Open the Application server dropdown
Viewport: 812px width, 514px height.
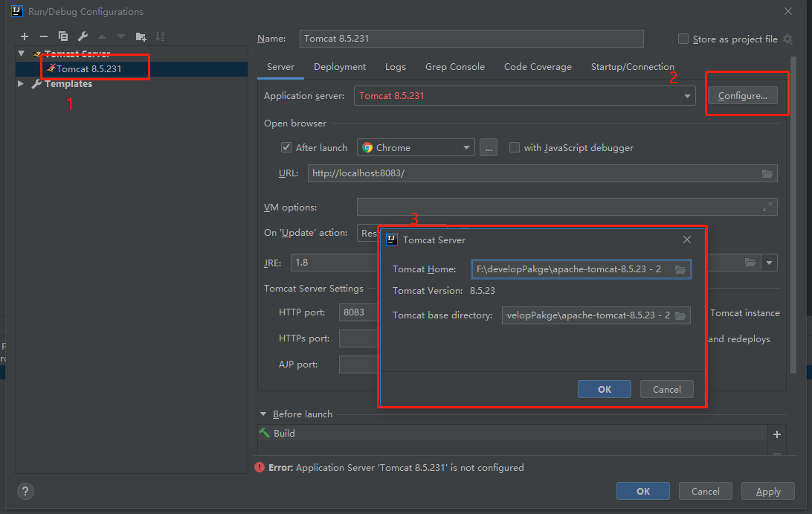(687, 96)
